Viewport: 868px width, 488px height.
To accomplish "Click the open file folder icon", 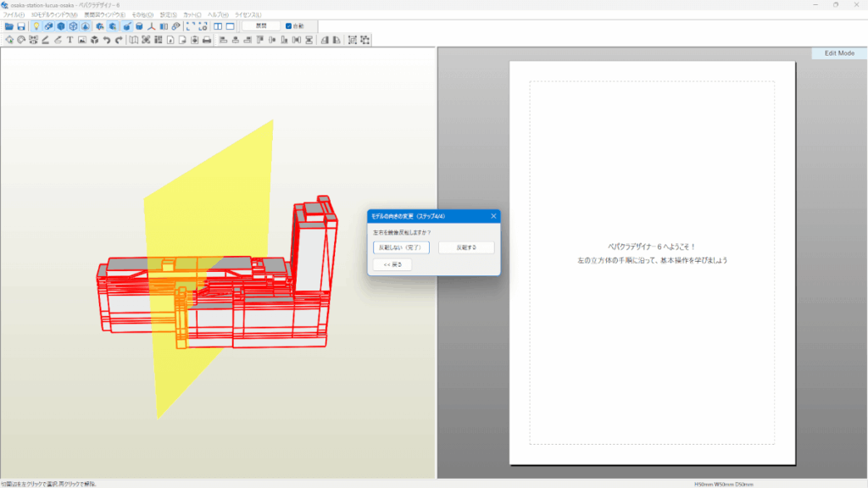I will point(9,26).
